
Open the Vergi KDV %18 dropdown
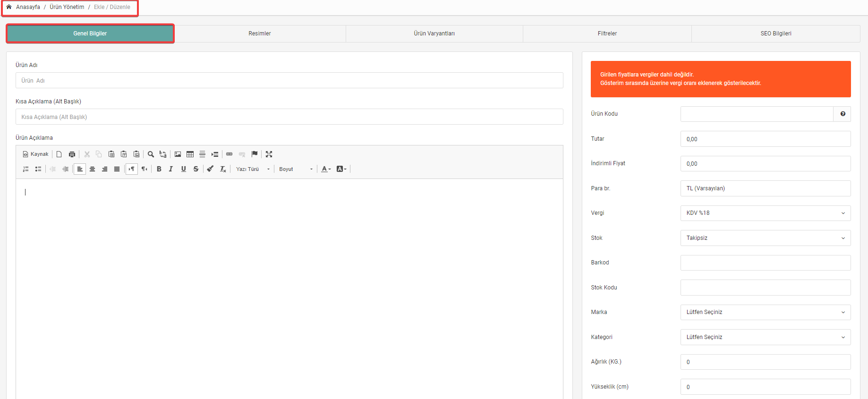(766, 213)
